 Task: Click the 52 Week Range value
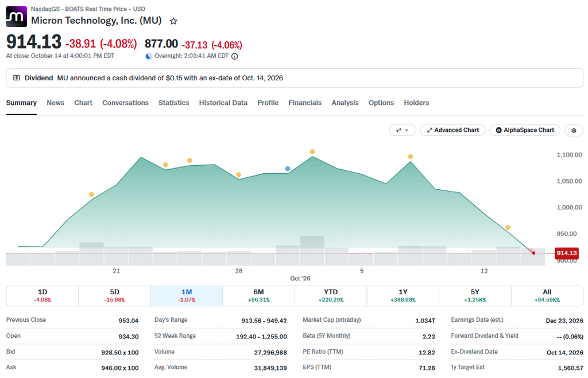point(261,337)
